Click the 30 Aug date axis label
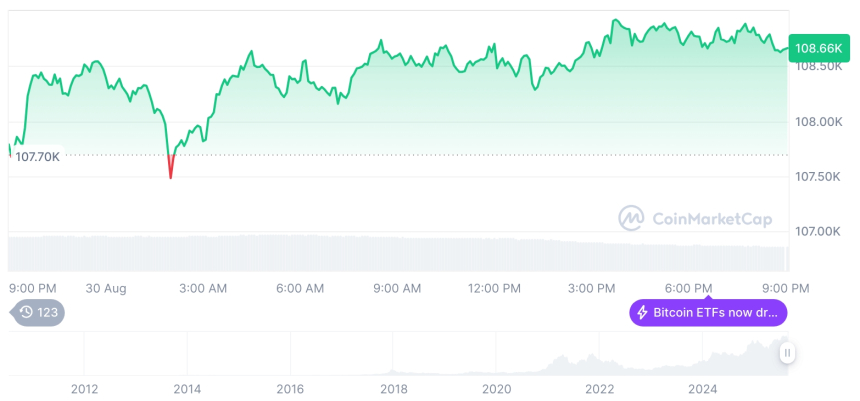Viewport: 860px width, 401px height. click(106, 288)
